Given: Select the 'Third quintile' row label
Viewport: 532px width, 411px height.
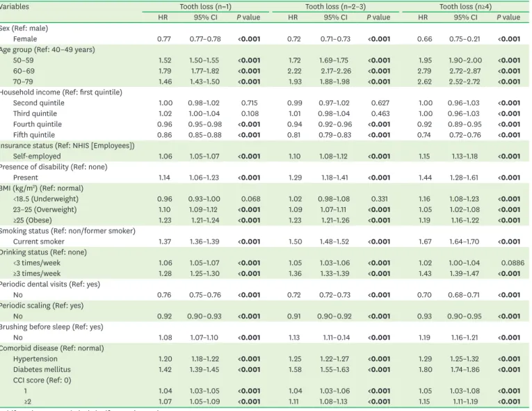Looking at the screenshot, I should tap(35, 113).
